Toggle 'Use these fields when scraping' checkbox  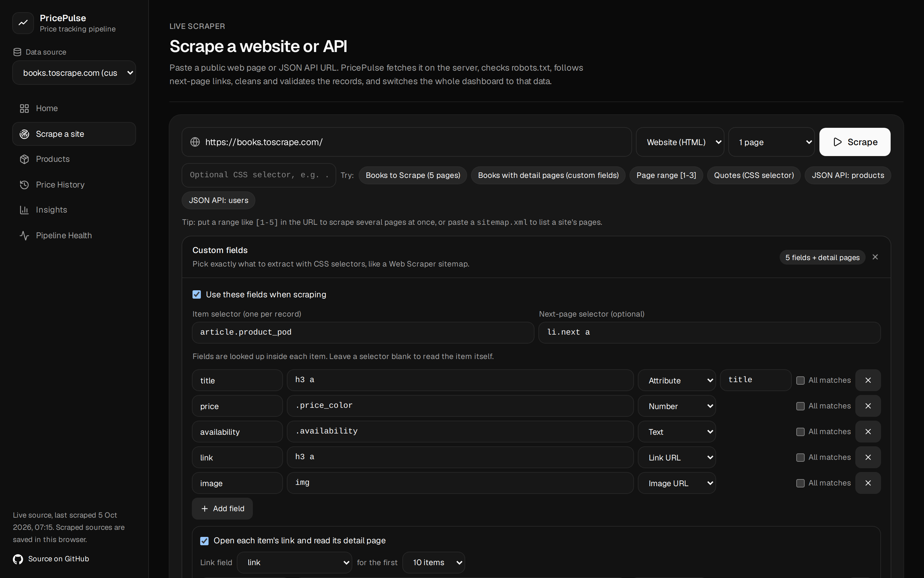[x=197, y=294]
